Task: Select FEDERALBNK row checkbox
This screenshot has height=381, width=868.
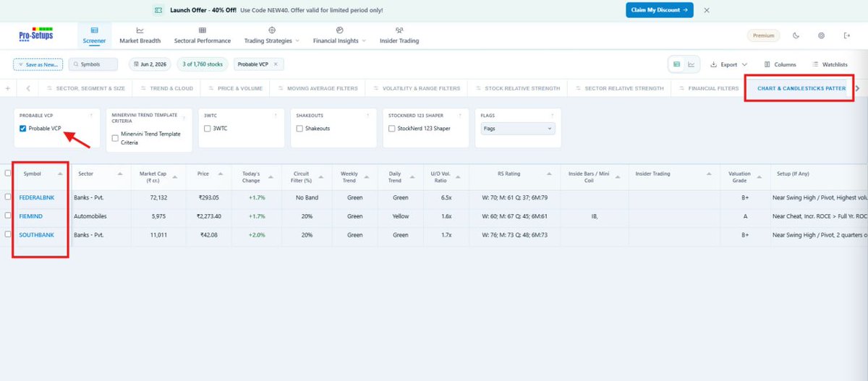Action: 8,197
